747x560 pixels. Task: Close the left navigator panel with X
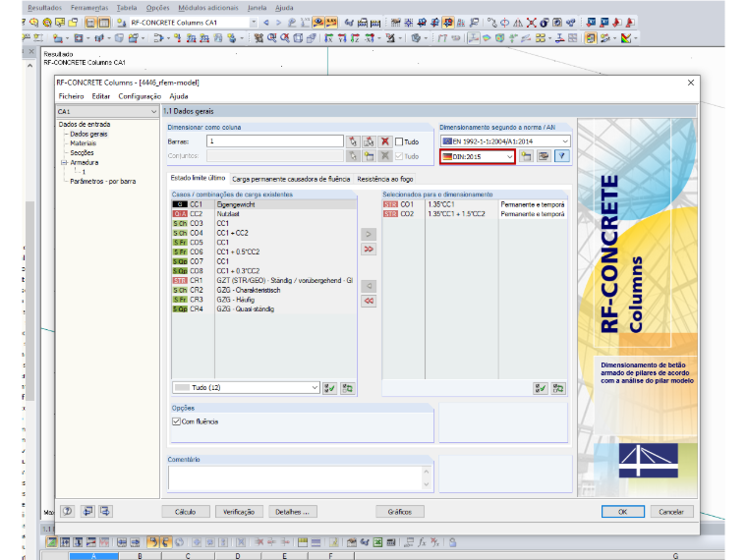click(x=31, y=51)
